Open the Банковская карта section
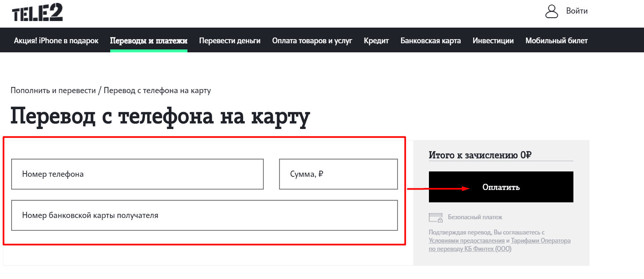 tap(431, 40)
